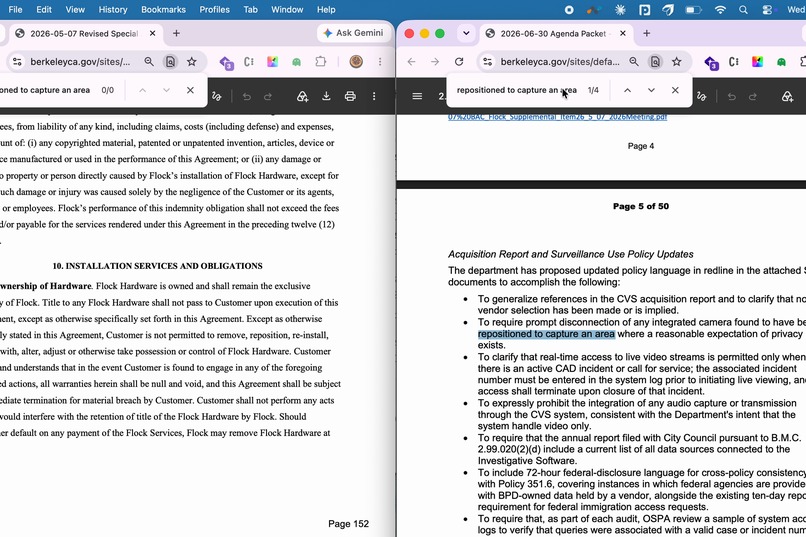Open Spotlight search in macOS menu bar

click(x=743, y=10)
